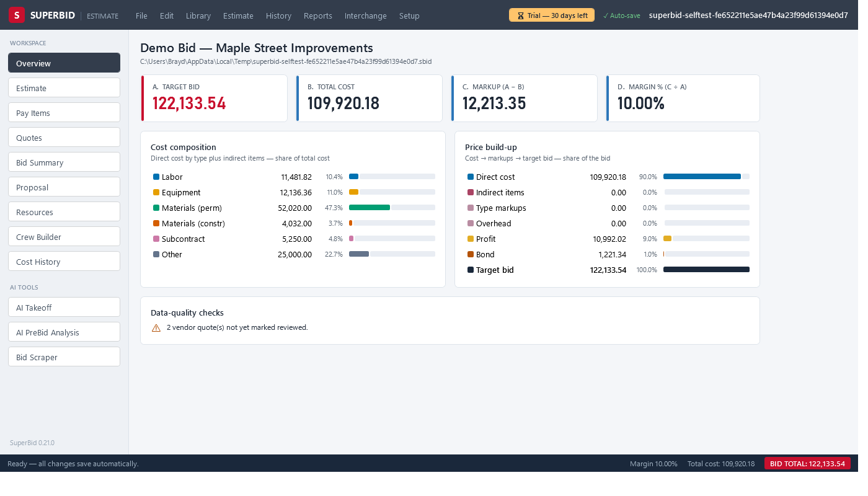Viewport: 868px width, 496px height.
Task: Click the Markup (A − B) card
Action: pos(525,98)
